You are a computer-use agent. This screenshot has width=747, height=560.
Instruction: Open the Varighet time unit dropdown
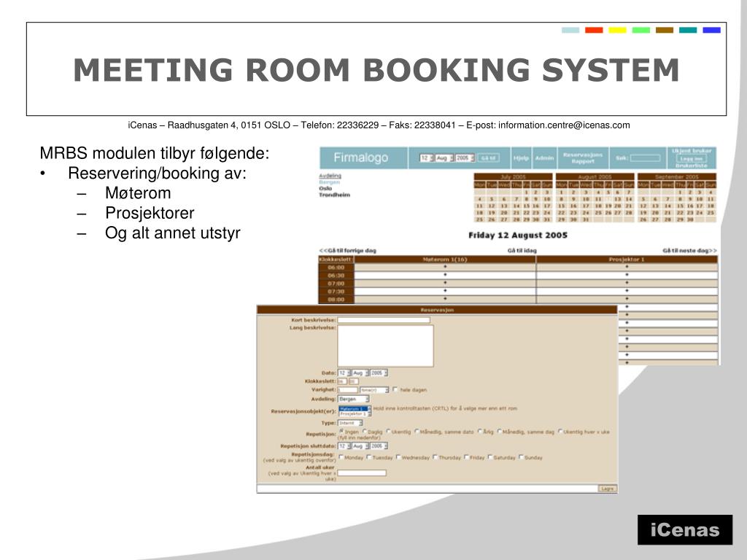[x=374, y=390]
